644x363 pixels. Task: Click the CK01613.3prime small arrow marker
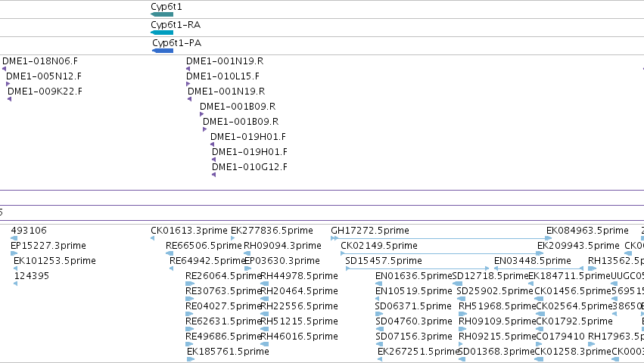pyautogui.click(x=152, y=238)
